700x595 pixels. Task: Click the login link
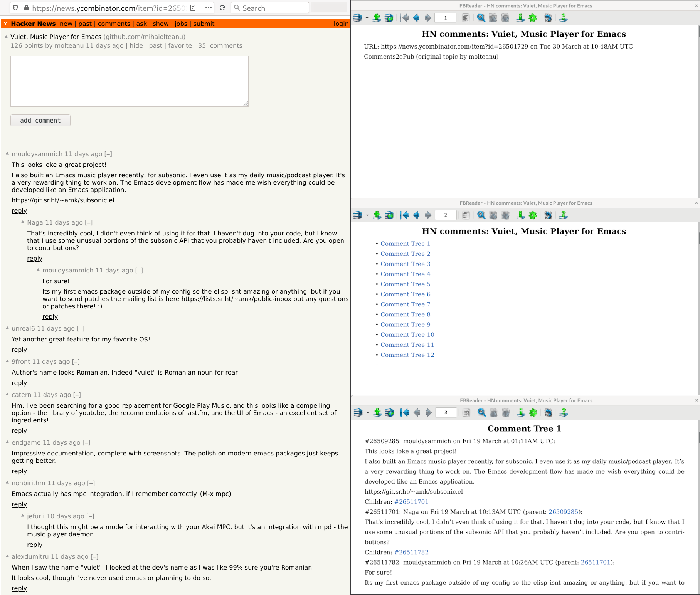click(x=341, y=24)
